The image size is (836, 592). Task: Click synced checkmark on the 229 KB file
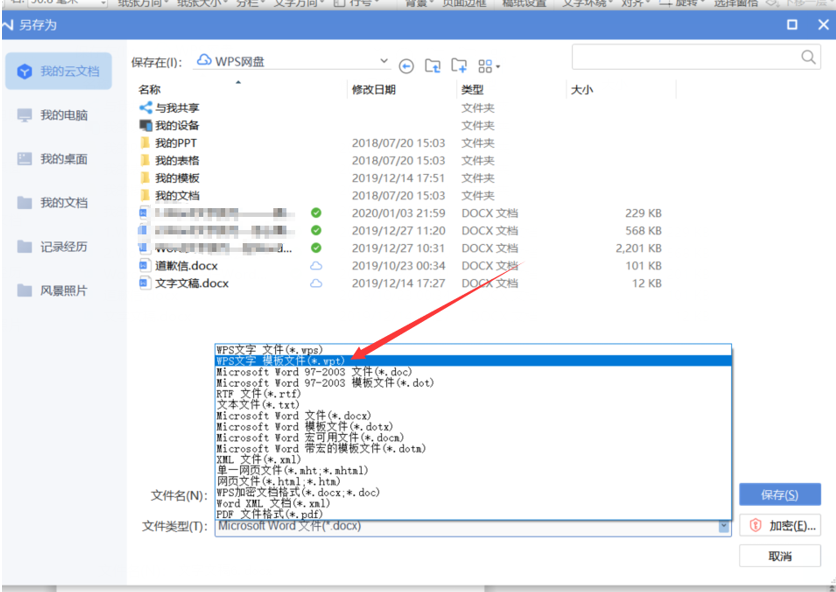[x=316, y=213]
